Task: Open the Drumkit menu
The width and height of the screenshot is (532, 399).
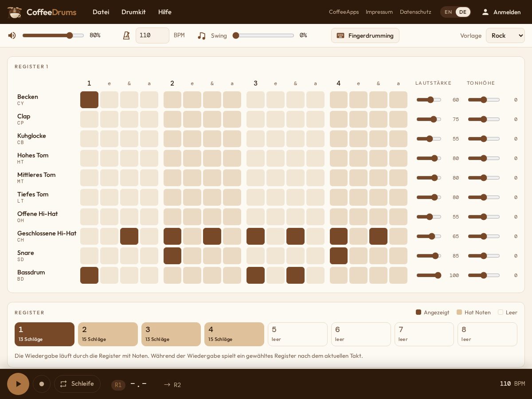Action: point(133,12)
